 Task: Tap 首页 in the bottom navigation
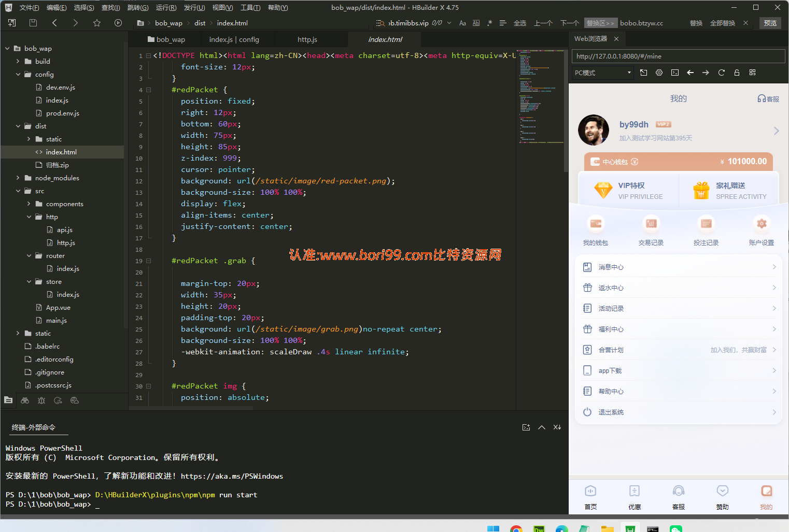point(590,497)
